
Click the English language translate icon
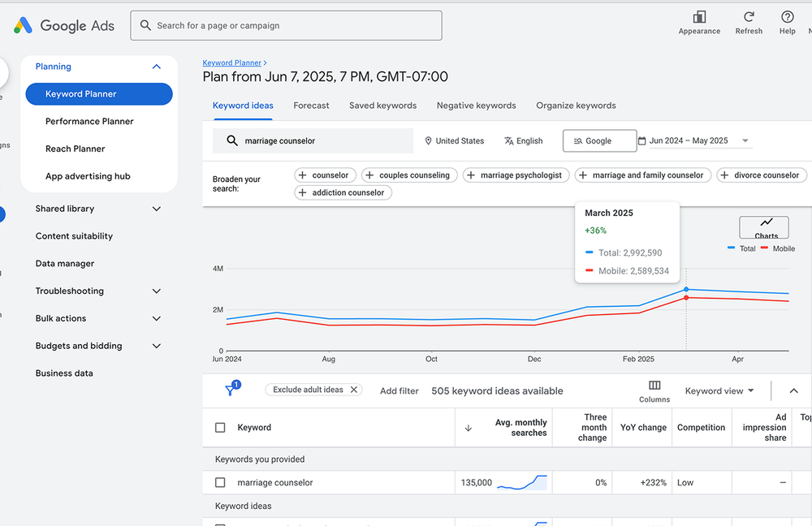tap(509, 140)
